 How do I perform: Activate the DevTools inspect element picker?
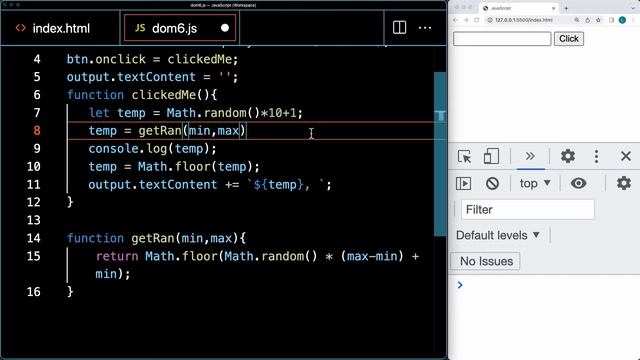click(x=464, y=156)
